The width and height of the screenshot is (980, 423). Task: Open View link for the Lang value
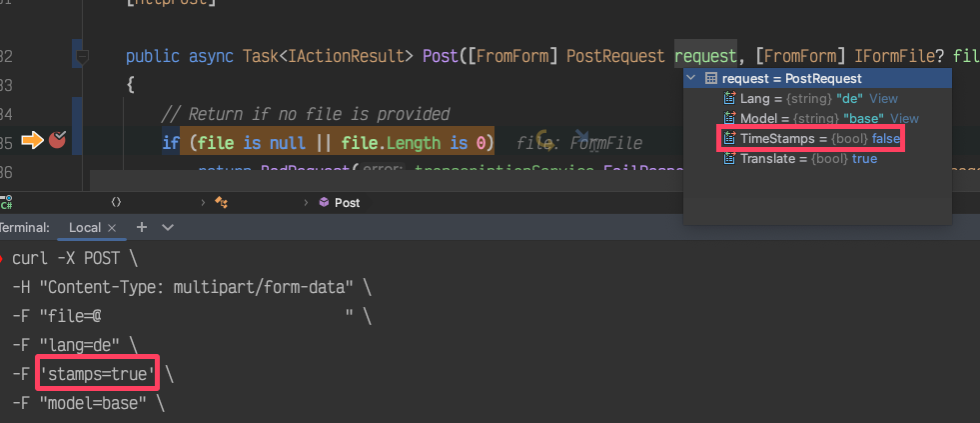tap(883, 98)
